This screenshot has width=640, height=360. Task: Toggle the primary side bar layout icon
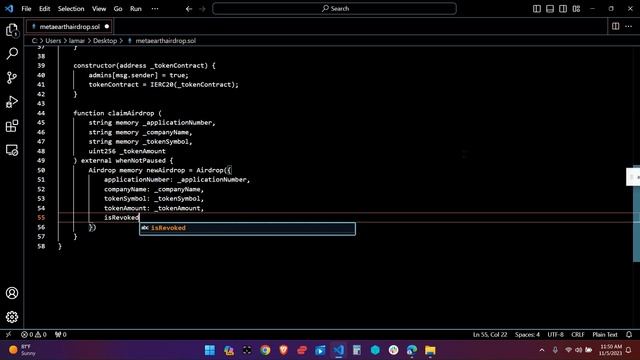coord(537,9)
